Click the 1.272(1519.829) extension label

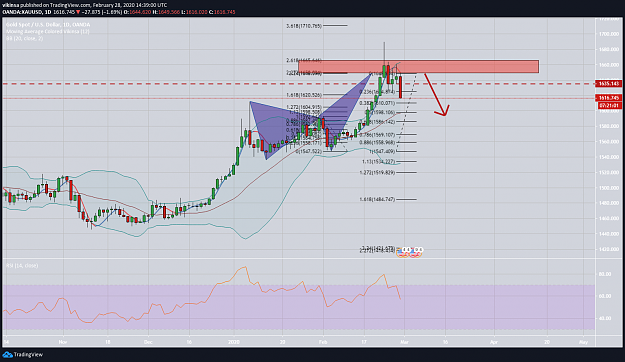377,173
